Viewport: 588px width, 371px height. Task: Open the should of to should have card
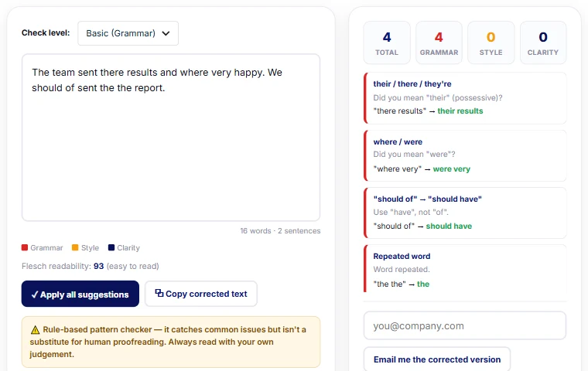pyautogui.click(x=465, y=213)
